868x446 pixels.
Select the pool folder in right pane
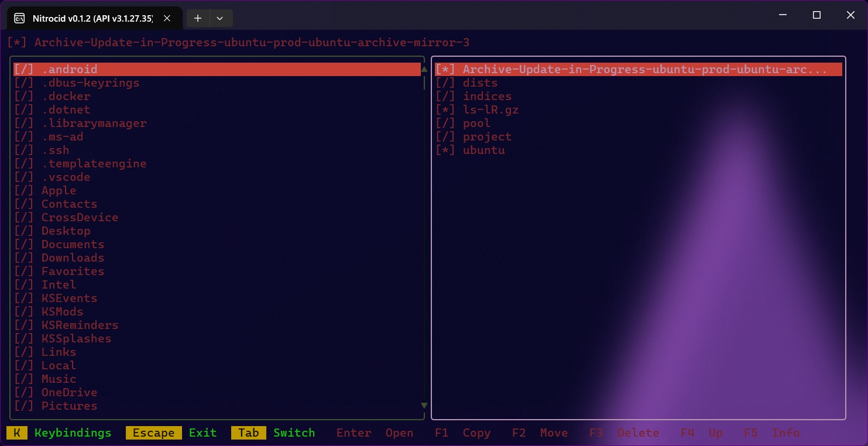point(476,123)
